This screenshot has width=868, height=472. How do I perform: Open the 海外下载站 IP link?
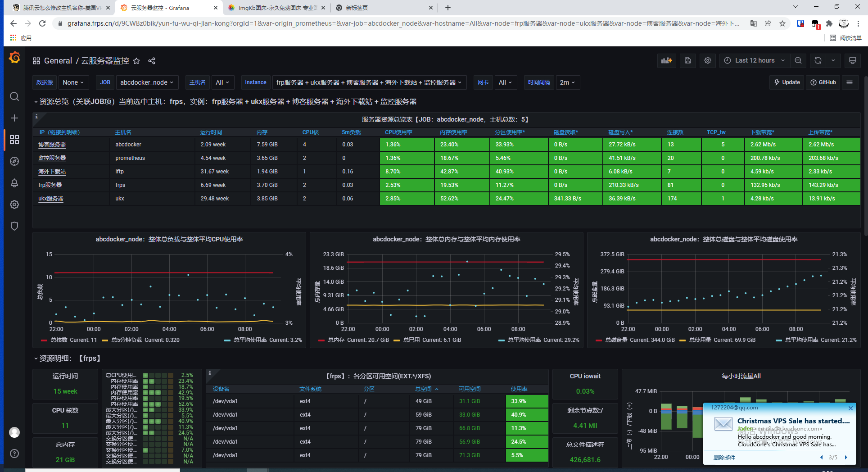tap(52, 172)
